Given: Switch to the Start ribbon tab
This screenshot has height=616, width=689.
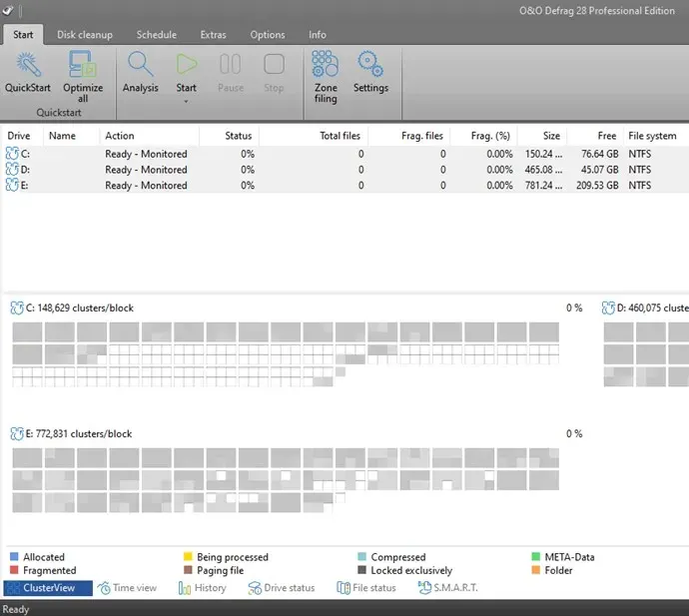Looking at the screenshot, I should [23, 35].
